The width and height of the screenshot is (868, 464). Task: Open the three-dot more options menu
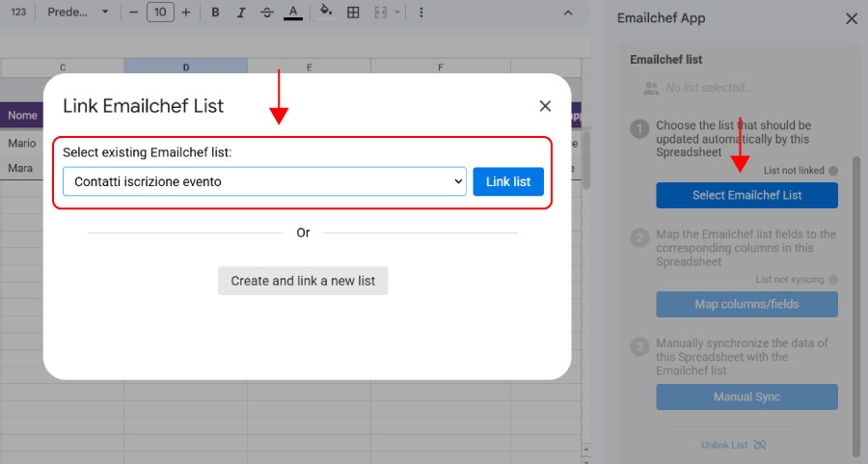[x=421, y=13]
